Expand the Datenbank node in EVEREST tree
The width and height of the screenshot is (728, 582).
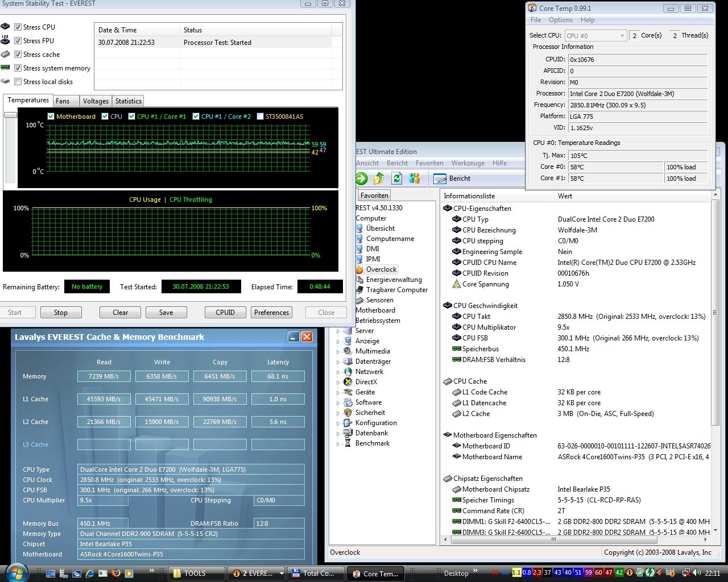338,433
